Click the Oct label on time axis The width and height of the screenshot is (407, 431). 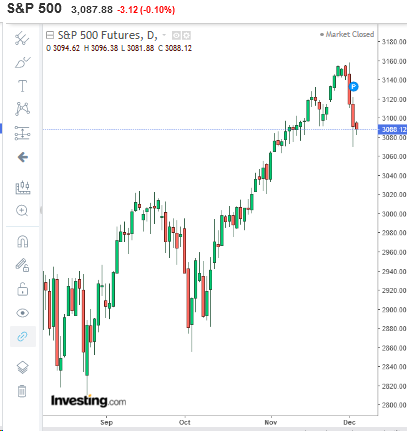pyautogui.click(x=184, y=422)
